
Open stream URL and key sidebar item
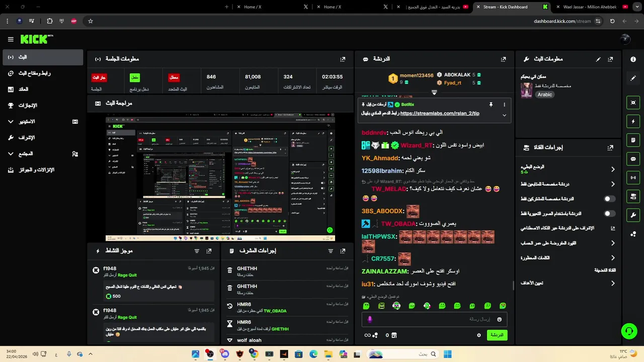(43, 73)
